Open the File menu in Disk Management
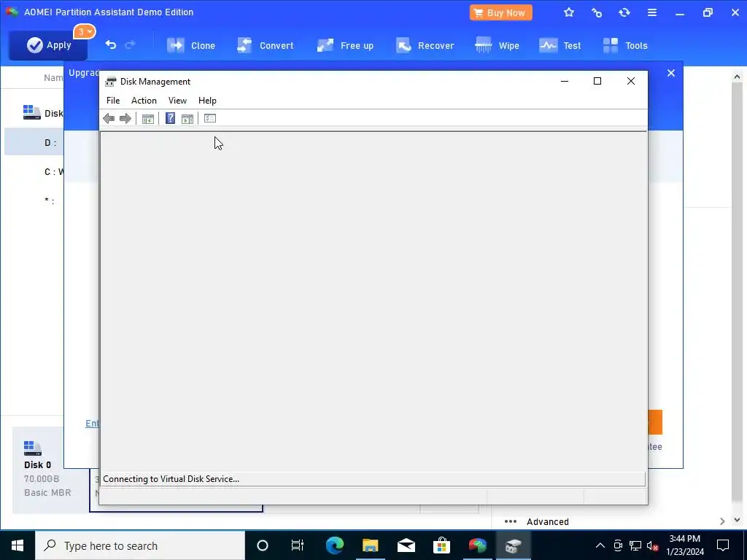 coord(113,101)
